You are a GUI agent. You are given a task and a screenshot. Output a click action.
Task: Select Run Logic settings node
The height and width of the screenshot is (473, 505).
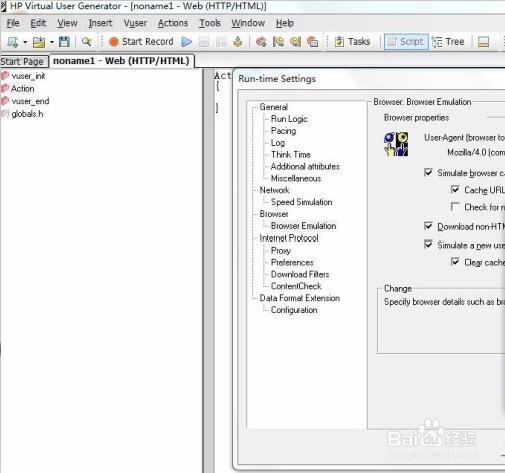coord(289,119)
